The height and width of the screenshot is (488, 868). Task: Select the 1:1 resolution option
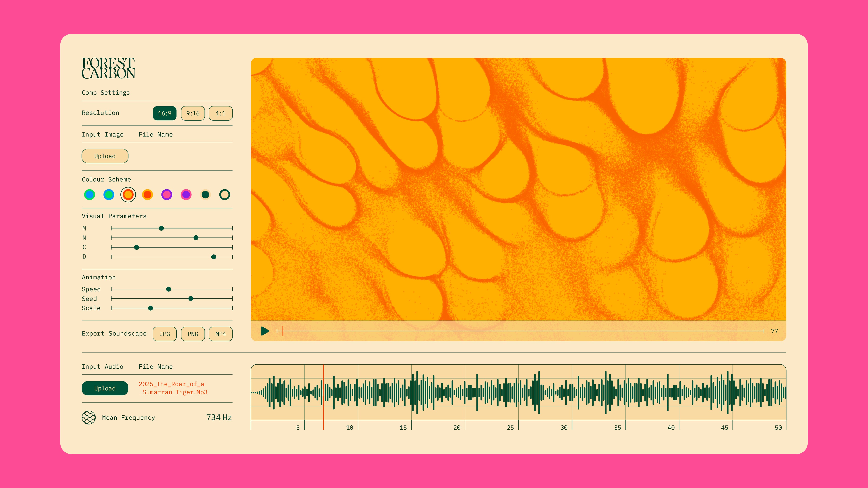[221, 113]
